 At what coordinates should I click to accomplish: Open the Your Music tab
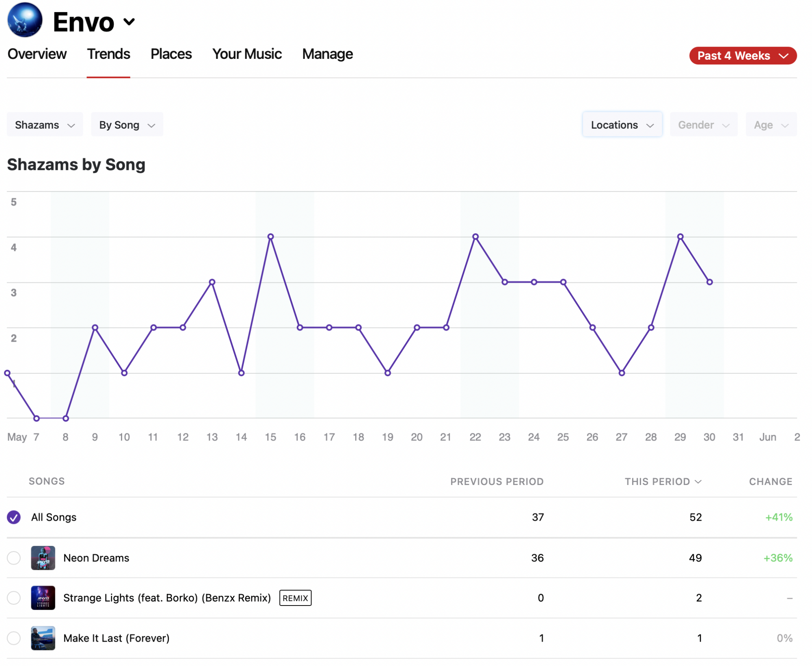point(246,54)
